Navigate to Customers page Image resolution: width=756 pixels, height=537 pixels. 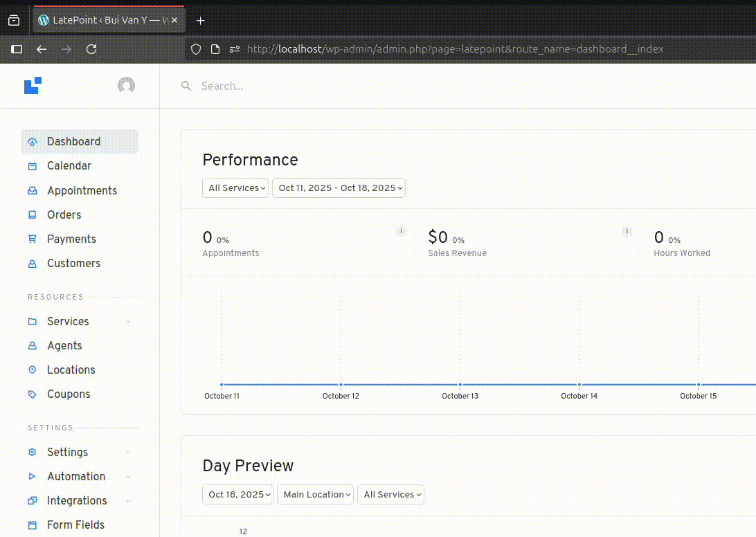(73, 263)
